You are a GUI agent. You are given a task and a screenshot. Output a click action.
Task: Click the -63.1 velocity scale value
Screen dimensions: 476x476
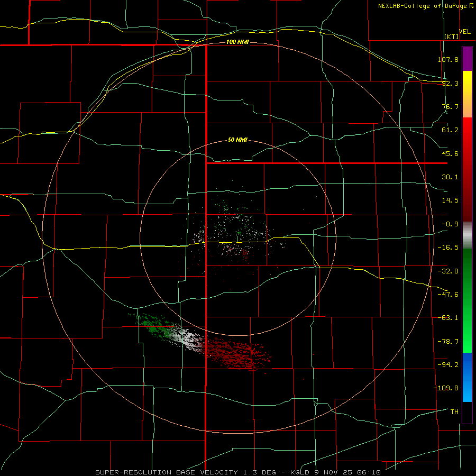click(x=448, y=318)
